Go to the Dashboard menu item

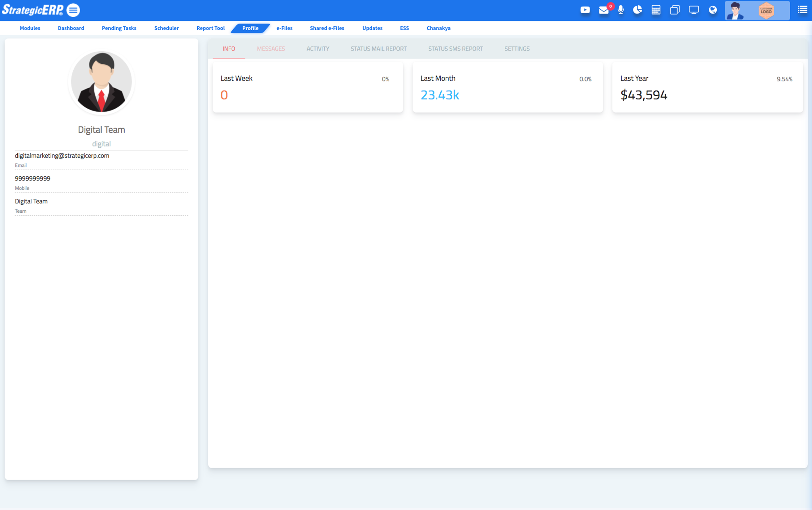(x=71, y=28)
